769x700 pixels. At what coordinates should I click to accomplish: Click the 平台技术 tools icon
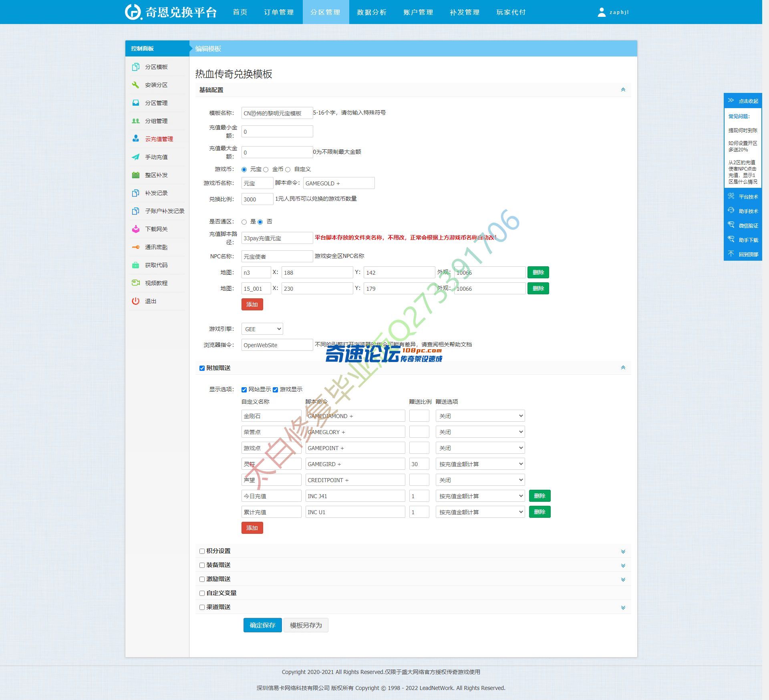pos(731,196)
